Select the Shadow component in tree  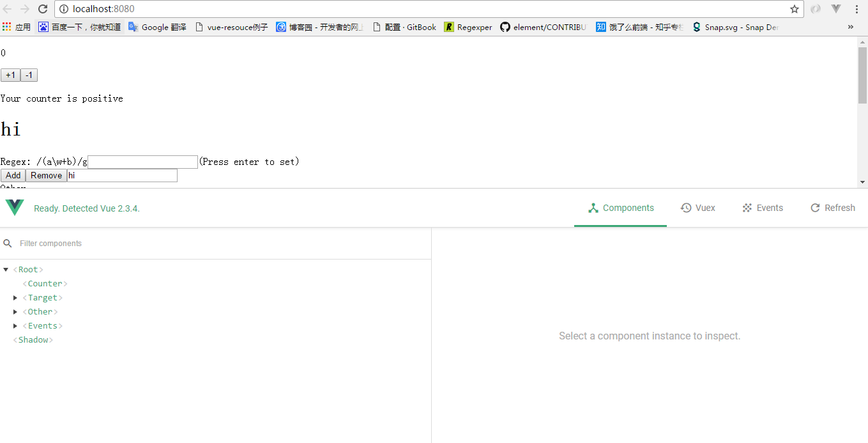pos(33,340)
